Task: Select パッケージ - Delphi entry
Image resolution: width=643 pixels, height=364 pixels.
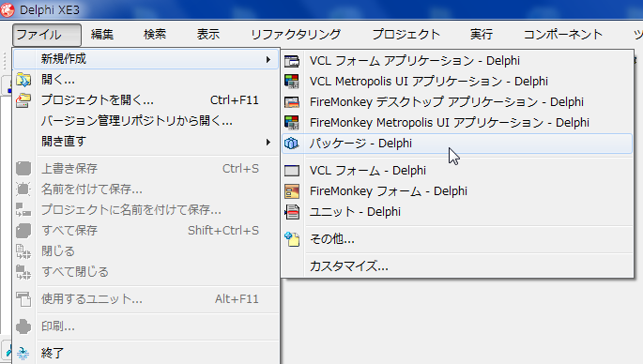Action: 457,144
